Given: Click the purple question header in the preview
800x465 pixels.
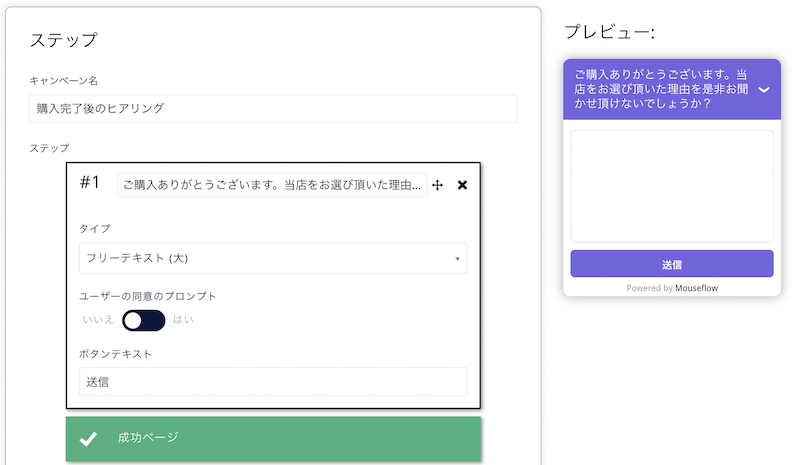Looking at the screenshot, I should (x=671, y=89).
